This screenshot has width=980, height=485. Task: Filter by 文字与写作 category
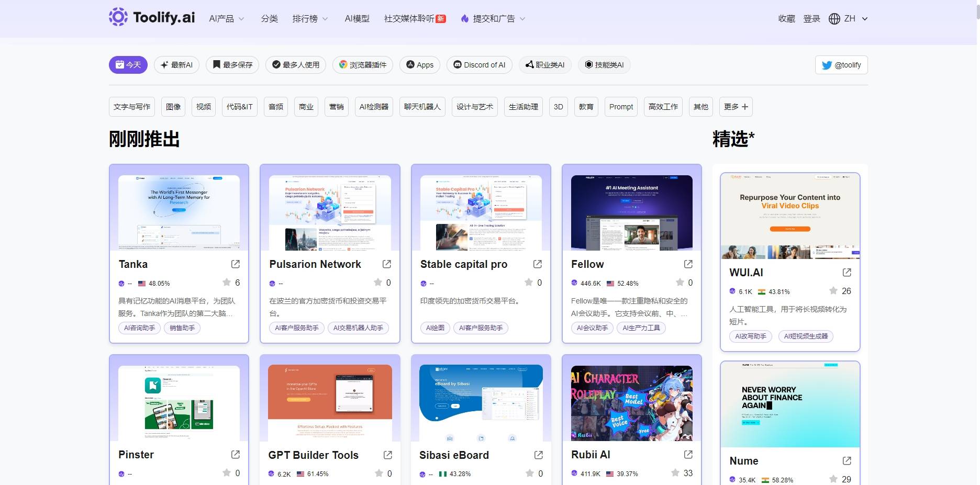click(132, 107)
